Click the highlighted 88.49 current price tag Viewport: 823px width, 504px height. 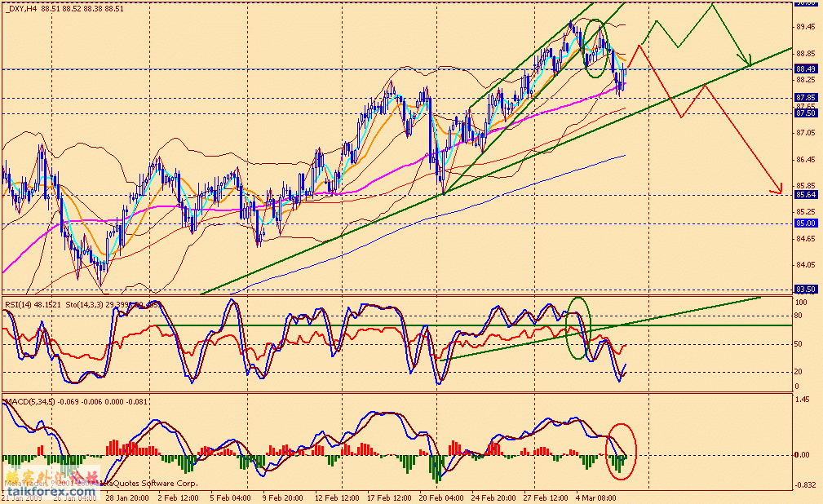click(806, 69)
